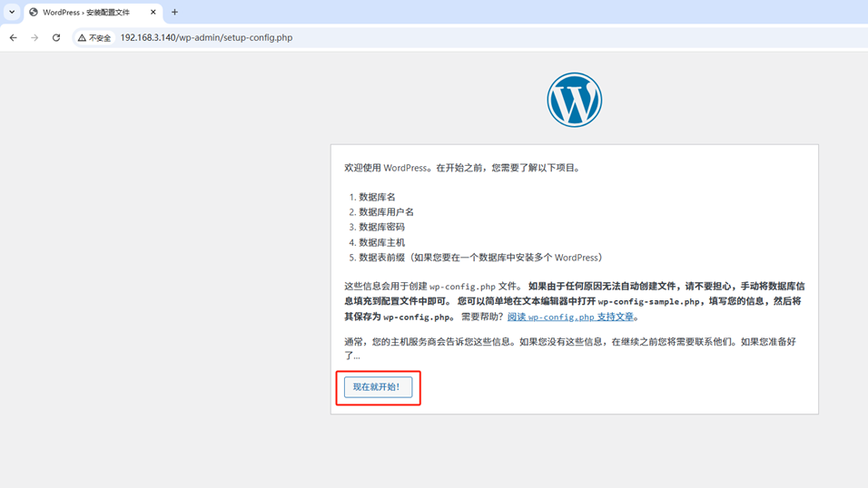This screenshot has width=868, height=488.
Task: Click the list item 数据库密码
Action: coord(382,227)
